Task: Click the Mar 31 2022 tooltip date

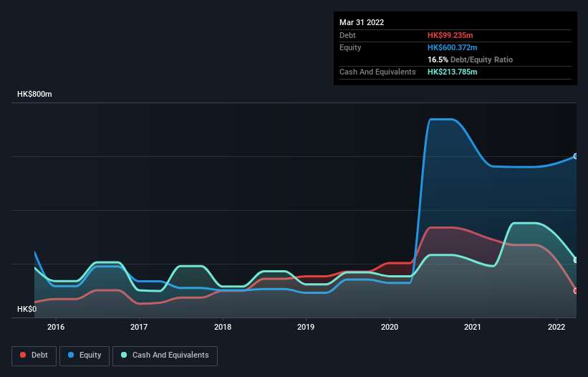Action: coord(362,22)
